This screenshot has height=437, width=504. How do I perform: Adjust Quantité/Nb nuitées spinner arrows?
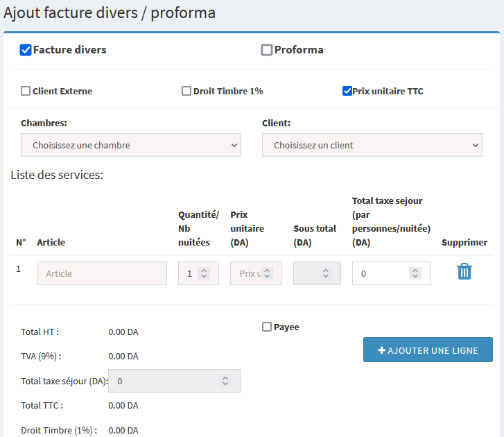tap(204, 273)
